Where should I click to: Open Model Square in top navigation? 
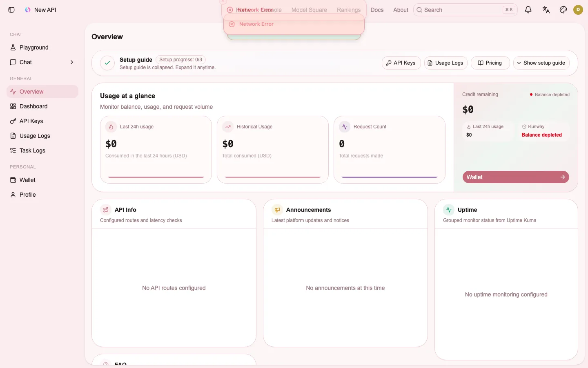(x=309, y=10)
